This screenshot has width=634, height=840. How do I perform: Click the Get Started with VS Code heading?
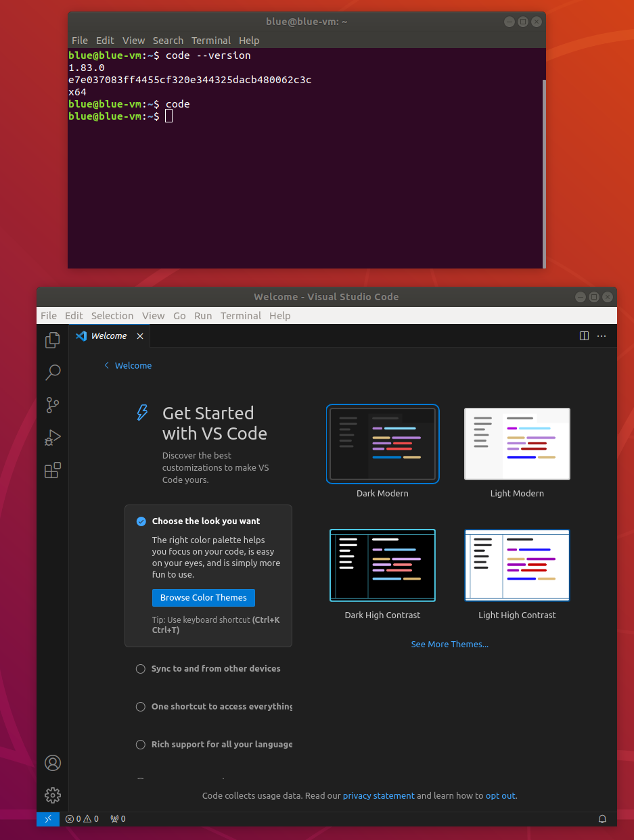pos(214,423)
